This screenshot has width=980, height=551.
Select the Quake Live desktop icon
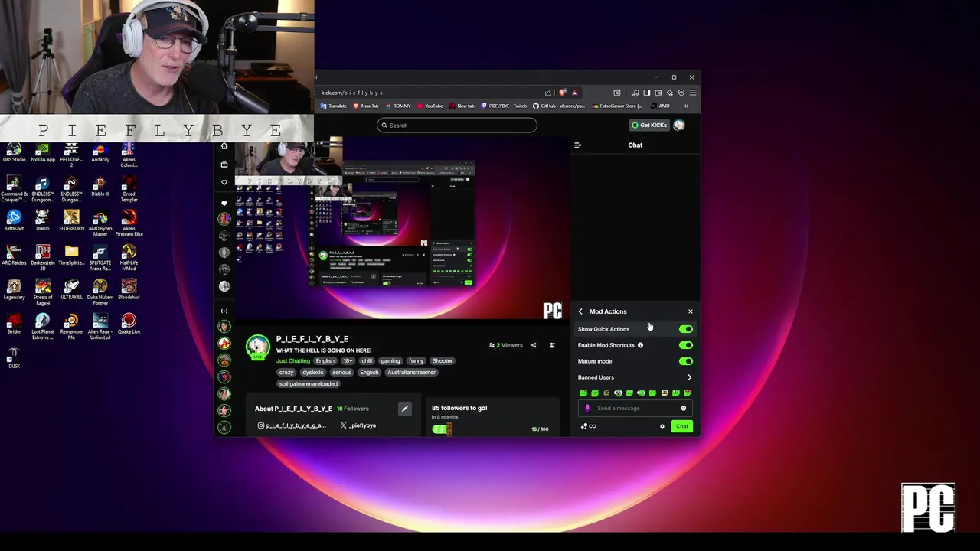click(129, 324)
